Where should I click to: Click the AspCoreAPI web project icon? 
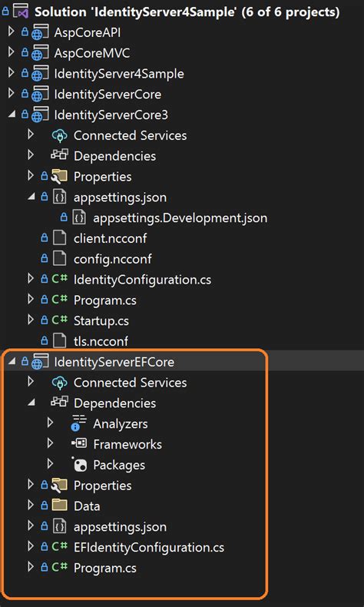[x=39, y=32]
